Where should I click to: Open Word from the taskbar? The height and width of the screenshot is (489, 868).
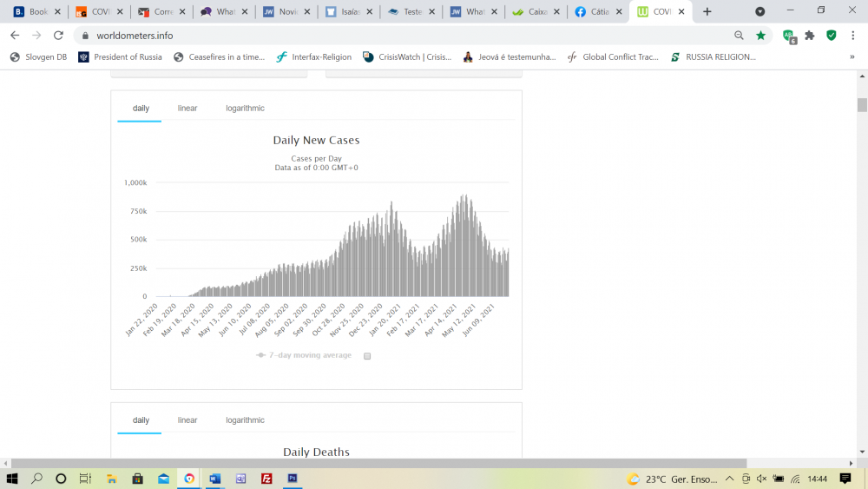pyautogui.click(x=215, y=479)
